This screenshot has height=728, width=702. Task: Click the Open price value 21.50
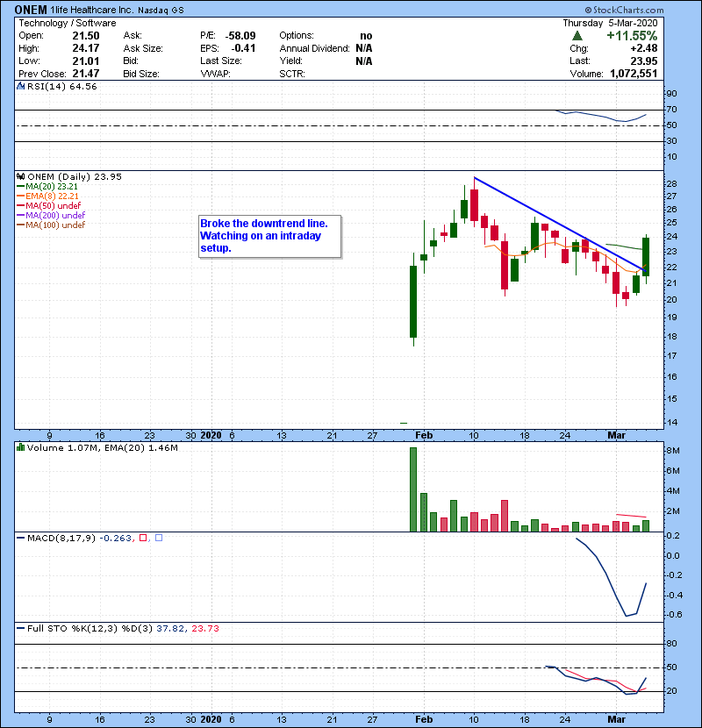(x=86, y=36)
